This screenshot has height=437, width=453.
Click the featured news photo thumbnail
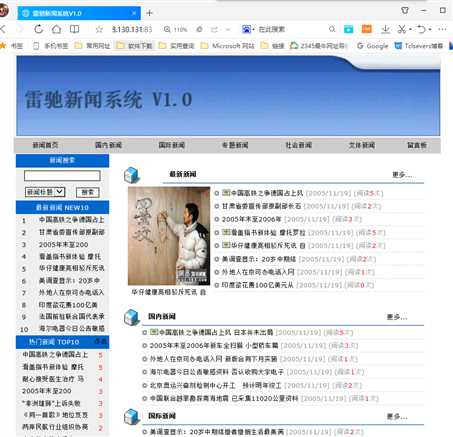(169, 236)
